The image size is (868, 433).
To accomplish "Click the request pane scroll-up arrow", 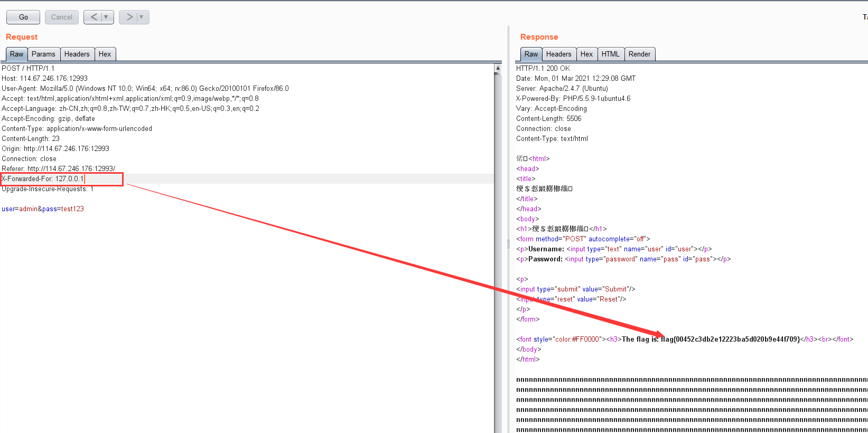I will tap(498, 68).
